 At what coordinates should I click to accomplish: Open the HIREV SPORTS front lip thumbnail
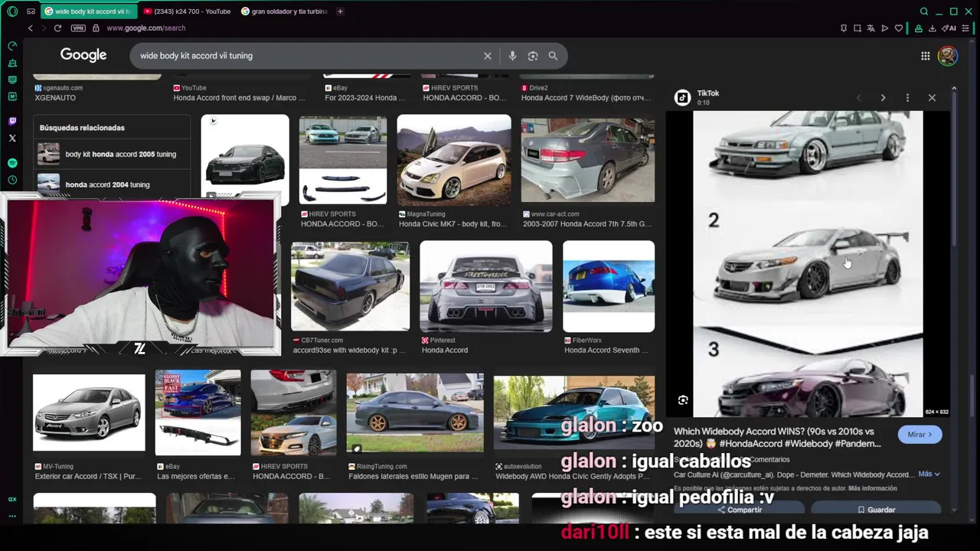[x=343, y=160]
